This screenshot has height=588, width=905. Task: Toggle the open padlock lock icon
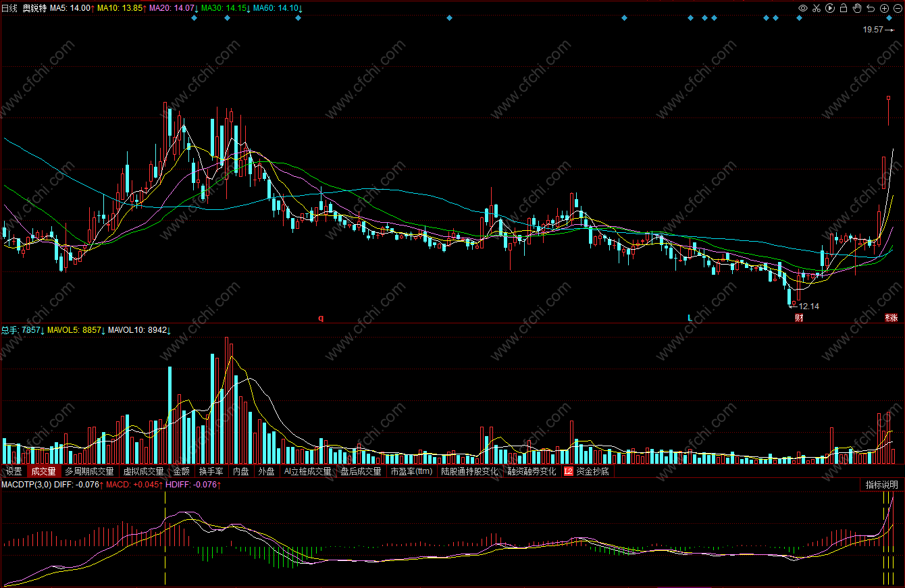click(x=844, y=8)
